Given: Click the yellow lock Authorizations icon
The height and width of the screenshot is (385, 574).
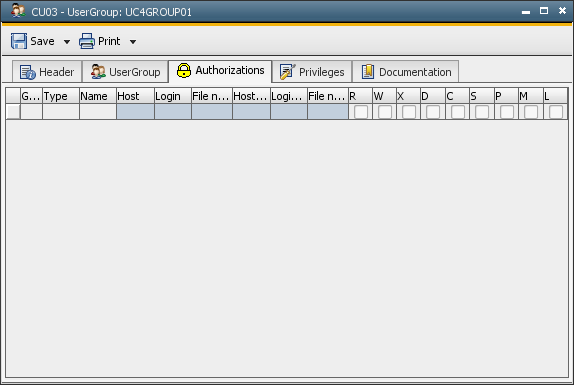Looking at the screenshot, I should [184, 70].
